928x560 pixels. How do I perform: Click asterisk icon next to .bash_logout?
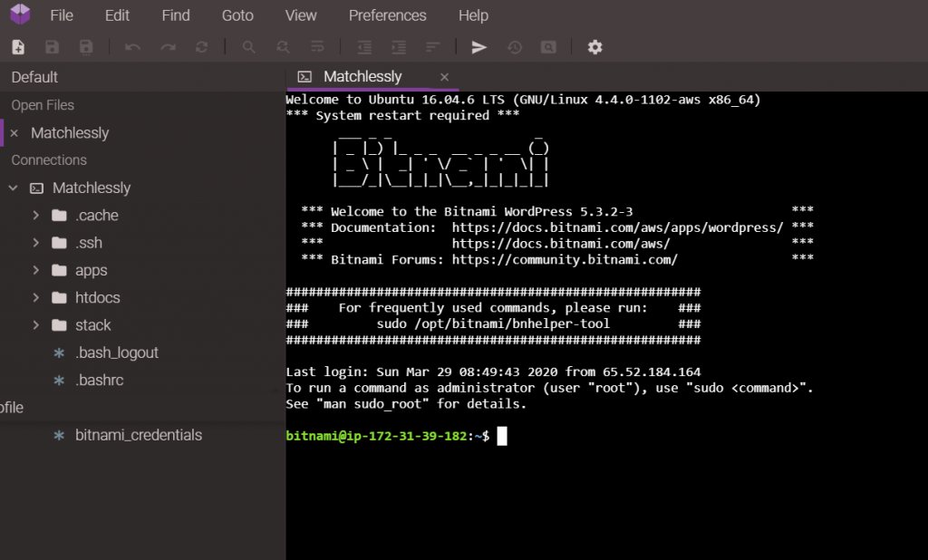(59, 352)
